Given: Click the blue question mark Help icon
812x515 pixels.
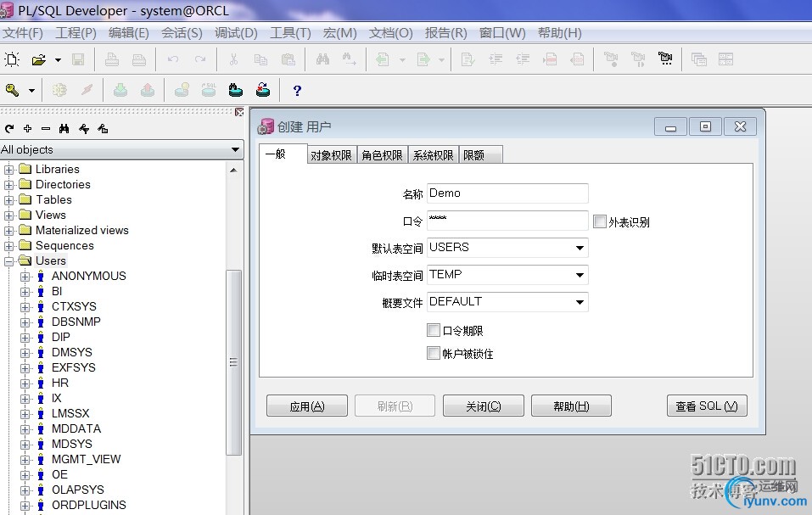Looking at the screenshot, I should [x=297, y=91].
